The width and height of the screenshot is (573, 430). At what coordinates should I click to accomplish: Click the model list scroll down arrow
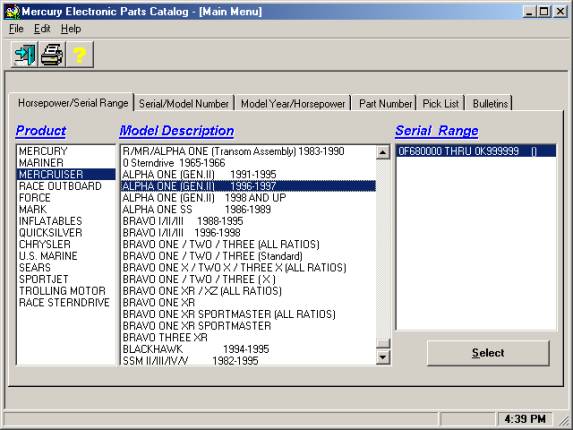(383, 357)
